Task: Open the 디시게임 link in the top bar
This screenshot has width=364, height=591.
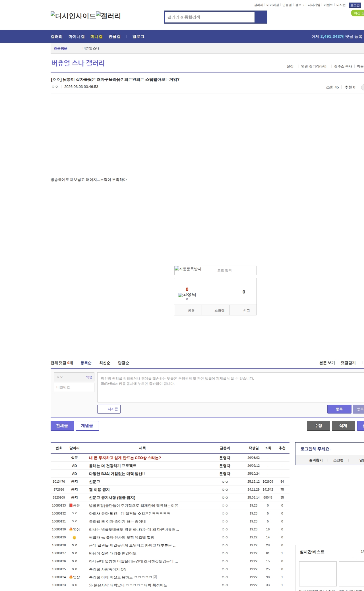Action: click(x=314, y=5)
